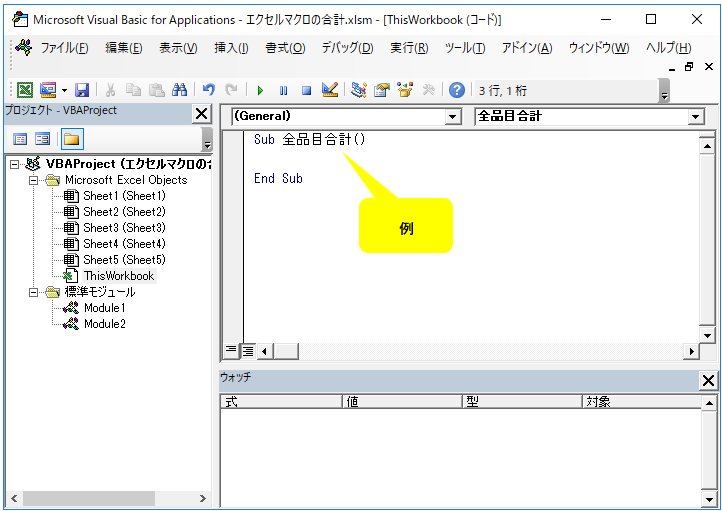Open the Properties Window icon
Viewport: 722px width, 511px height.
[381, 90]
